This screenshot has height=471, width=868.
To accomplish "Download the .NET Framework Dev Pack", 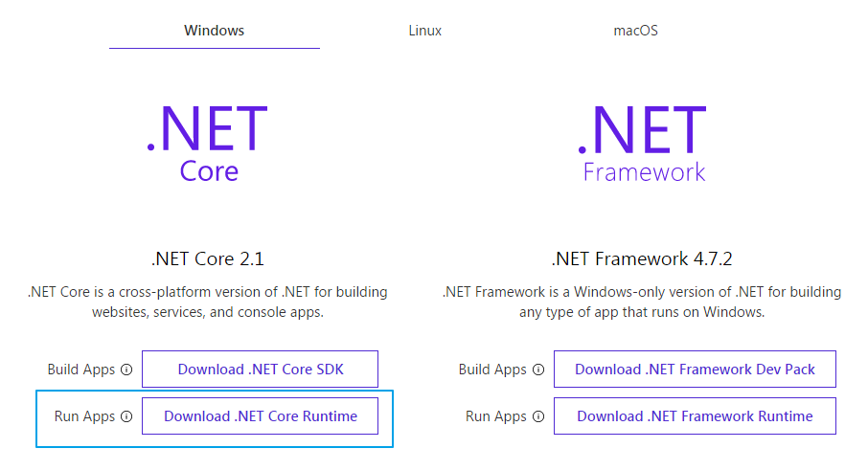I will click(x=695, y=370).
